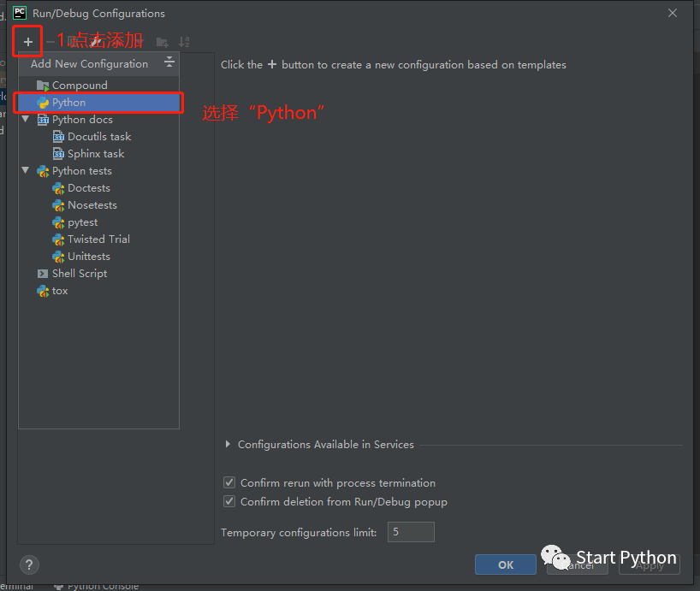Click the Doctests python test icon
This screenshot has width=700, height=591.
pos(58,189)
